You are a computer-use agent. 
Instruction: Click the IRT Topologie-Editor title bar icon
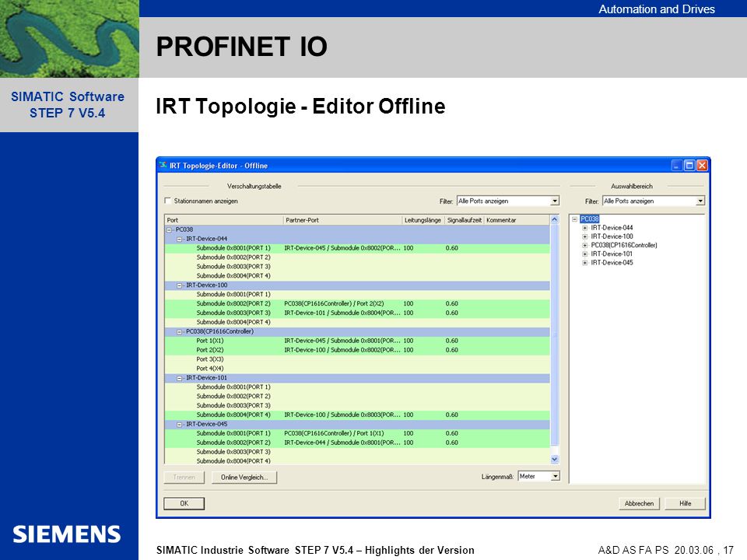pyautogui.click(x=163, y=165)
